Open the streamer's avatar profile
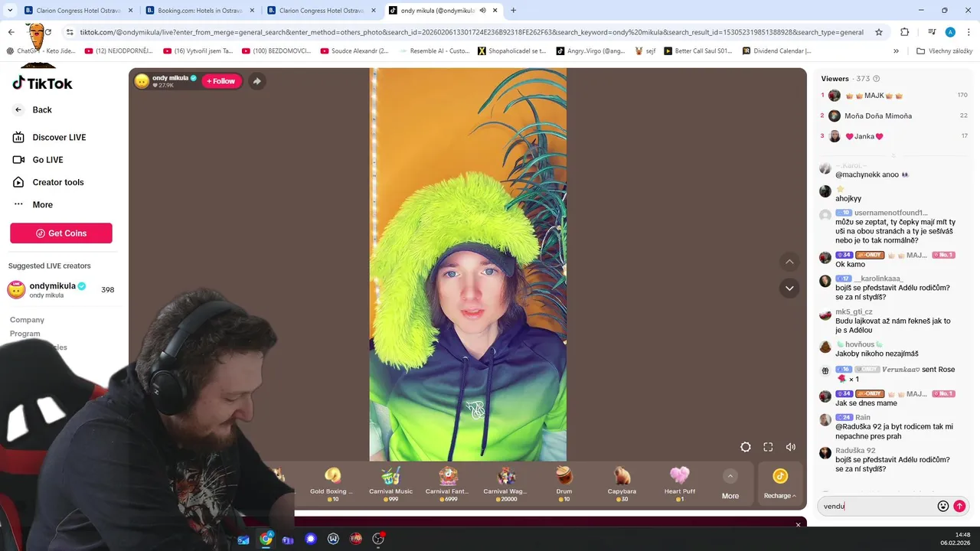 click(142, 81)
